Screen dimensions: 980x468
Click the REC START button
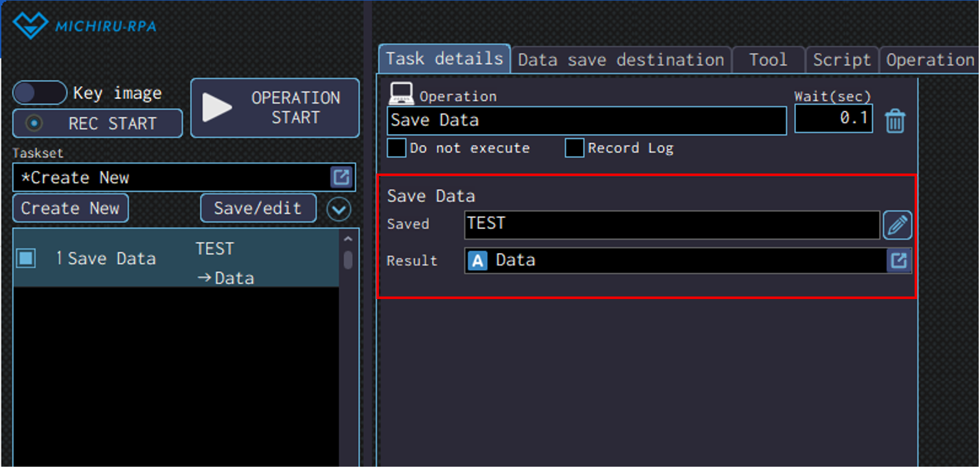[97, 124]
